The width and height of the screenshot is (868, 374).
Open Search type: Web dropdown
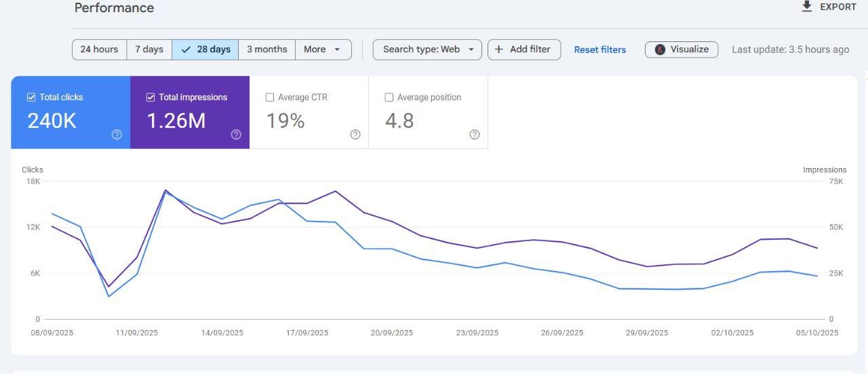pos(427,49)
